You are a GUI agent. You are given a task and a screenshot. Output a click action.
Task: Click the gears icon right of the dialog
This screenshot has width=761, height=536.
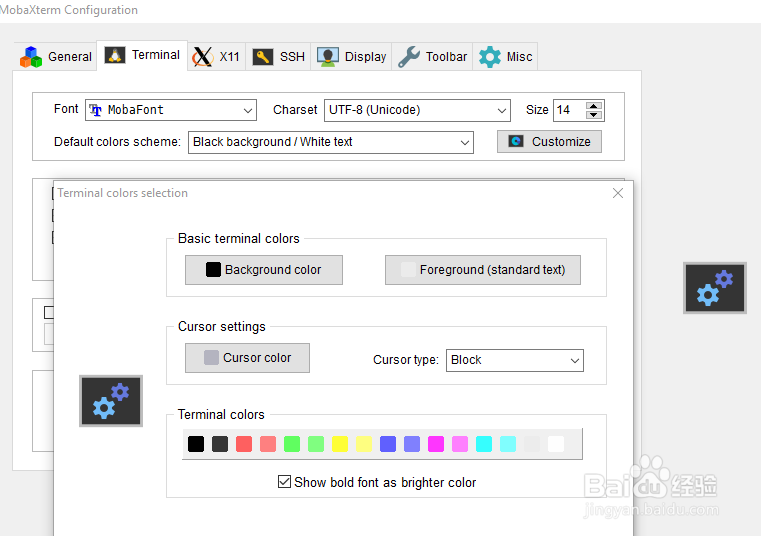click(714, 288)
